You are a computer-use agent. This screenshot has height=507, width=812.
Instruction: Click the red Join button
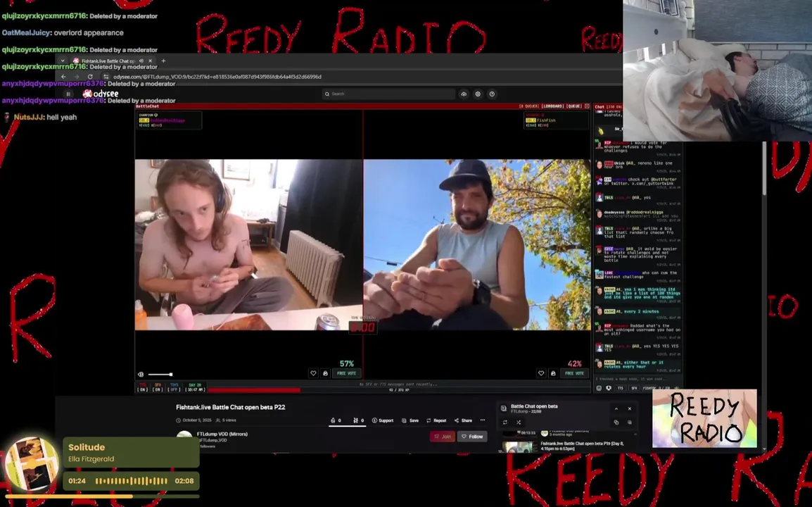pyautogui.click(x=443, y=437)
